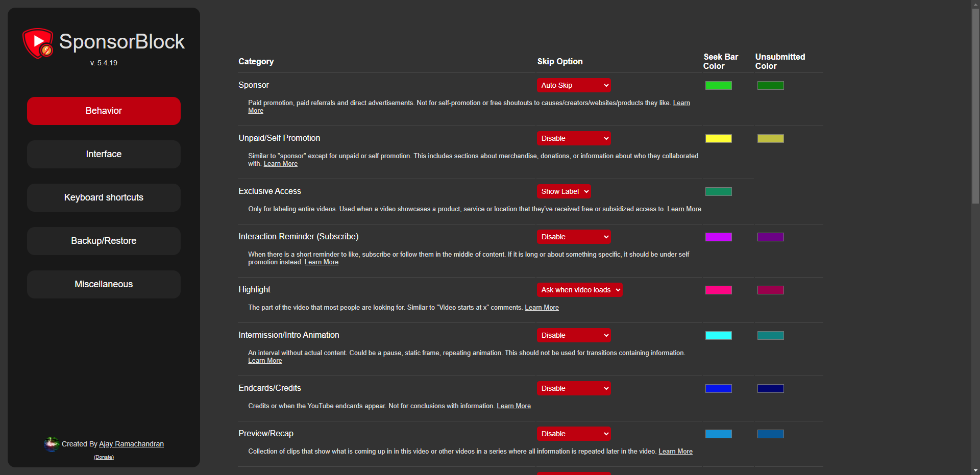Open the Behavior tab
This screenshot has width=980, height=475.
pos(104,111)
